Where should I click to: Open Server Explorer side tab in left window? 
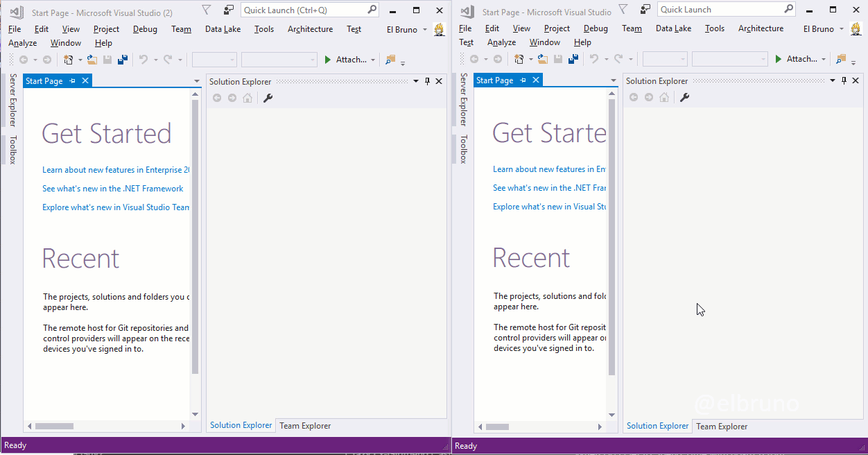click(x=12, y=100)
